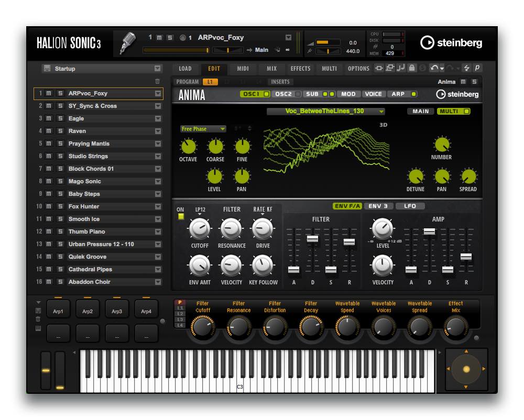524x420 pixels.
Task: Click the piano keys icon left of the pads
Action: (x=38, y=328)
